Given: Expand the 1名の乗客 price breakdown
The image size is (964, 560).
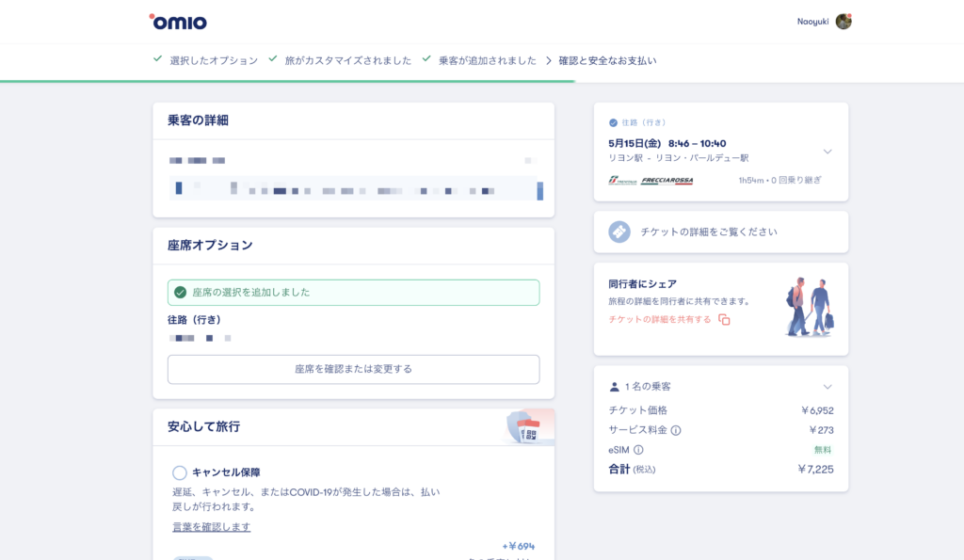Looking at the screenshot, I should pyautogui.click(x=827, y=387).
